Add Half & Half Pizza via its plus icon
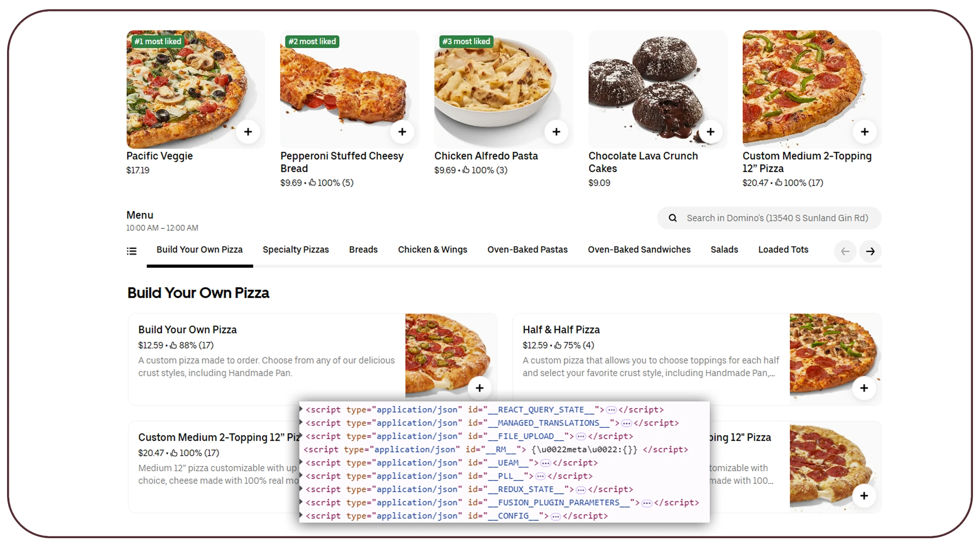980x547 pixels. [864, 388]
